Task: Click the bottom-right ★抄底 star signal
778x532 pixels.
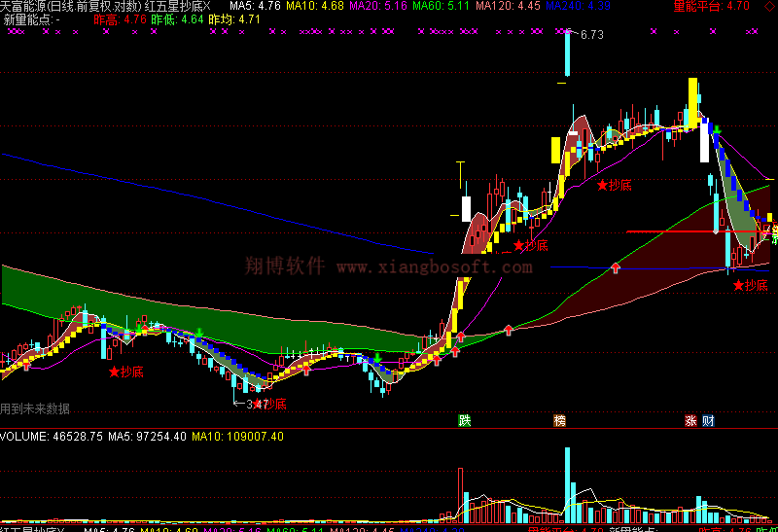Action: pos(751,285)
